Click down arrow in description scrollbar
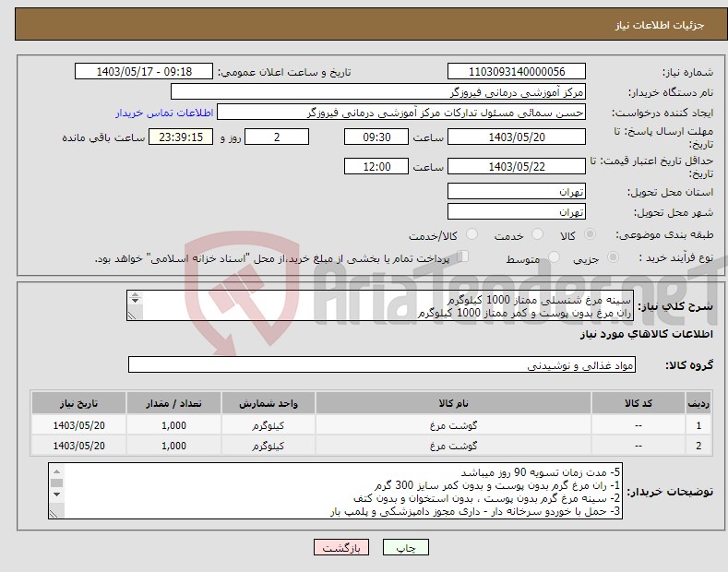The image size is (728, 572). 135,301
